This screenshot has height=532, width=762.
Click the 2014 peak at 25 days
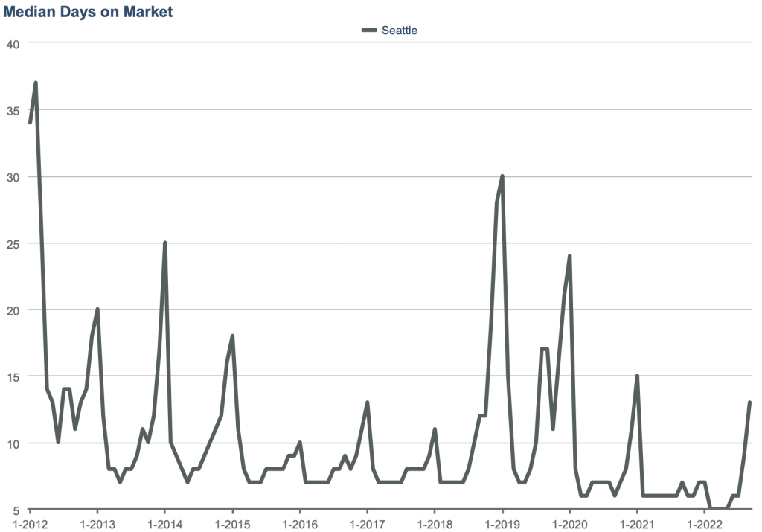[164, 243]
